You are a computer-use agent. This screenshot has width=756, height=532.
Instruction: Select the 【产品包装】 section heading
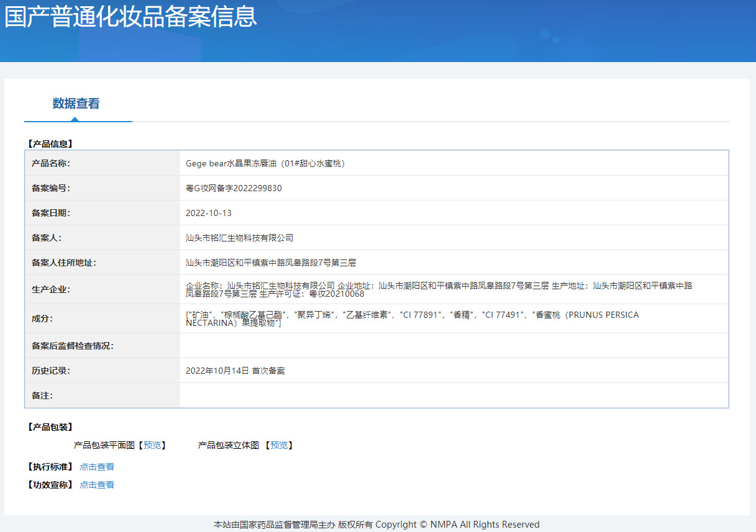[51, 427]
